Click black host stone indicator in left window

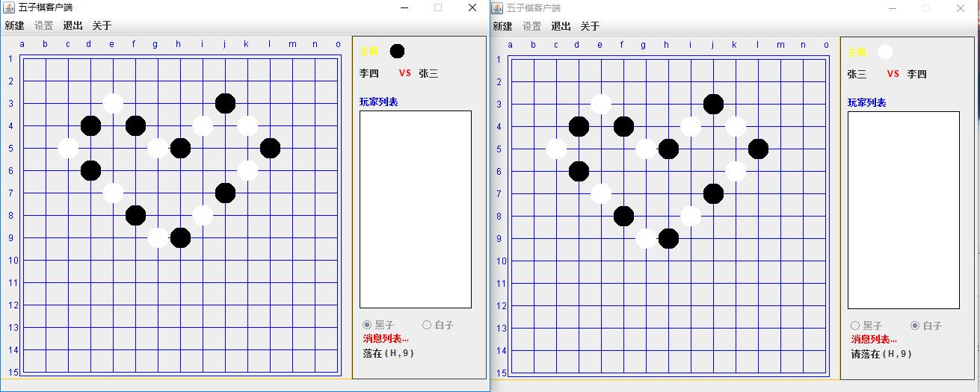(x=397, y=51)
